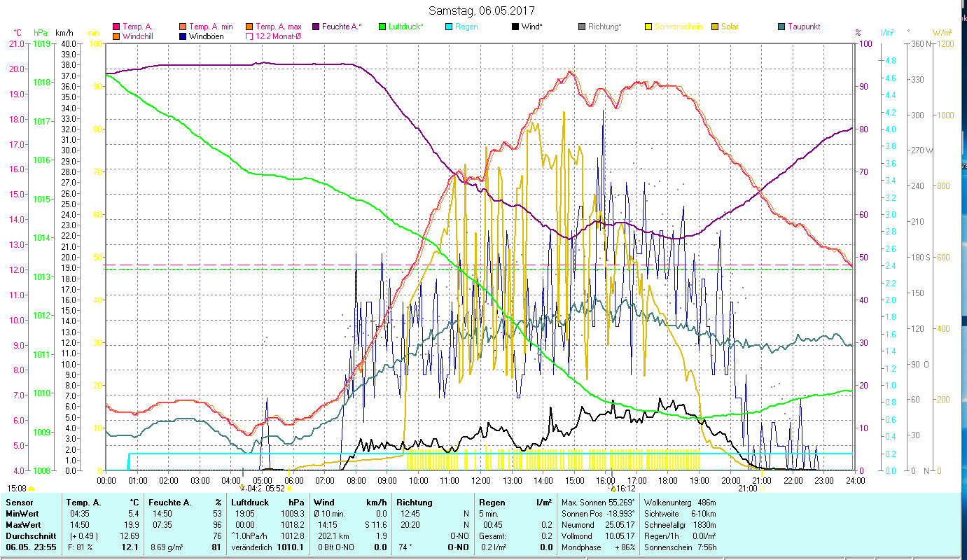This screenshot has width=967, height=560.
Task: Click the maximum temperature value 19.9
Action: pyautogui.click(x=130, y=525)
